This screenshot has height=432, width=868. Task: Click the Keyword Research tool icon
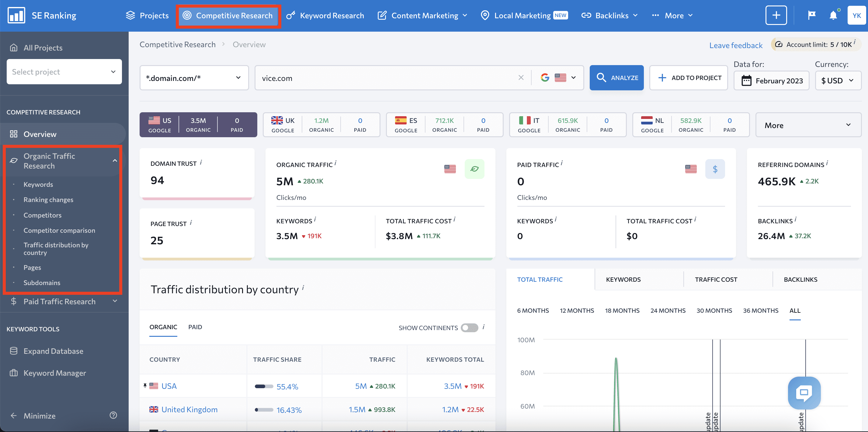(290, 15)
